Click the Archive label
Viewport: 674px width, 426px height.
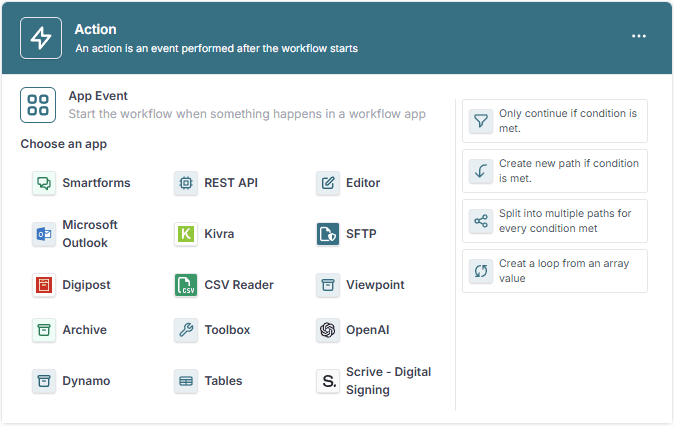coord(85,330)
